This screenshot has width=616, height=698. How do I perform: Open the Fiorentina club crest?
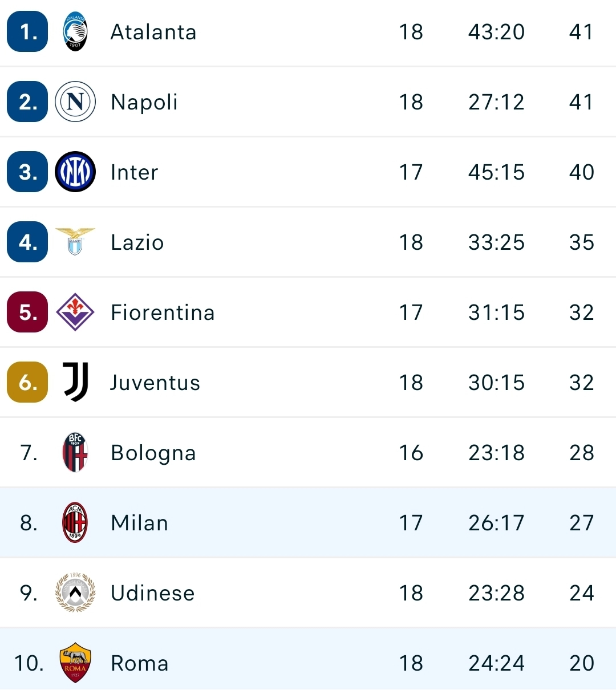(75, 312)
